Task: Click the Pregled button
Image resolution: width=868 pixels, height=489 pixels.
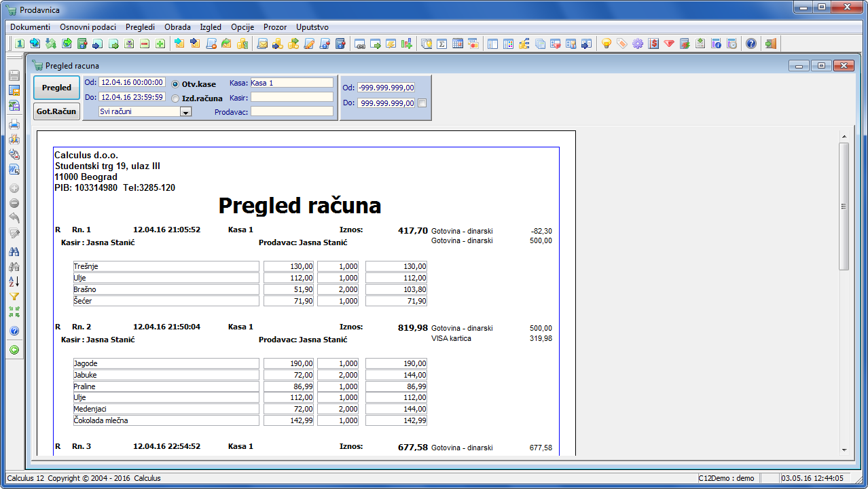Action: tap(56, 88)
